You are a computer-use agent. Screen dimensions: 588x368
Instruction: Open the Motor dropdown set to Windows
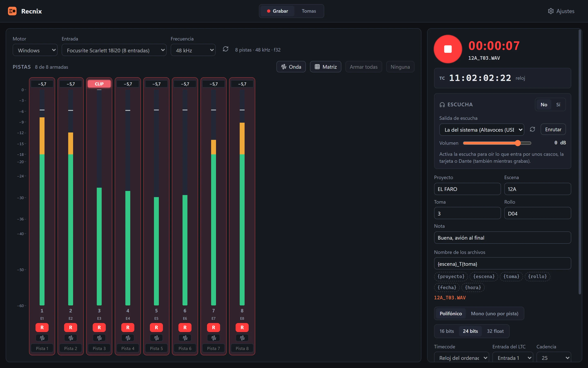[35, 50]
